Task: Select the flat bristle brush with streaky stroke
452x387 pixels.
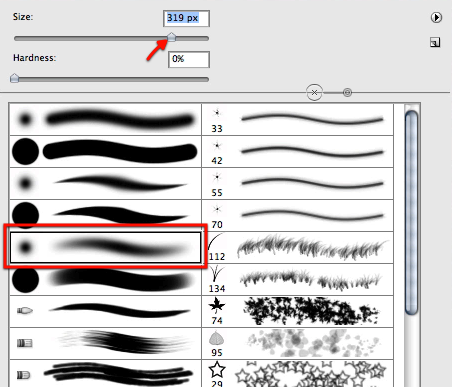Action: (x=105, y=343)
